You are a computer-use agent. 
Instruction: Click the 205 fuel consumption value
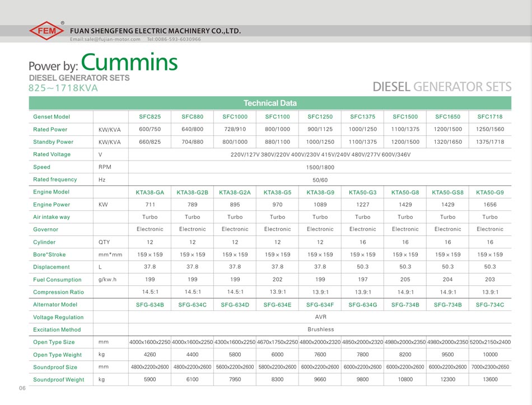(405, 280)
